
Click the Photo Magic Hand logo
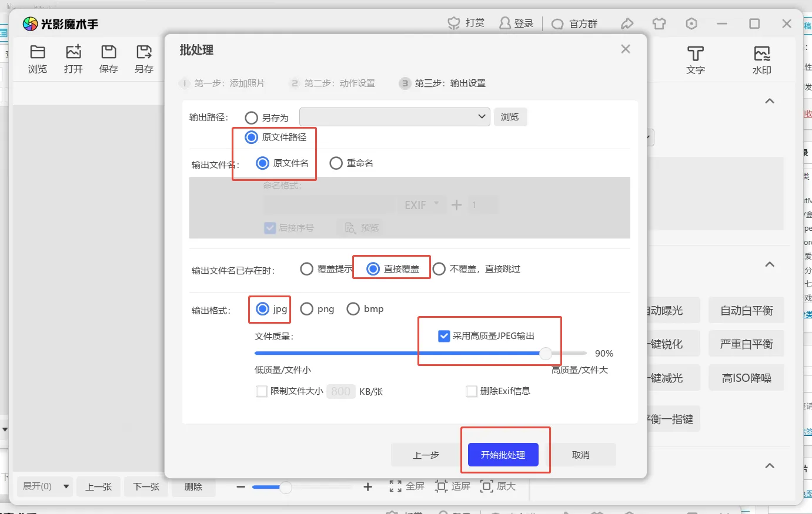point(30,23)
